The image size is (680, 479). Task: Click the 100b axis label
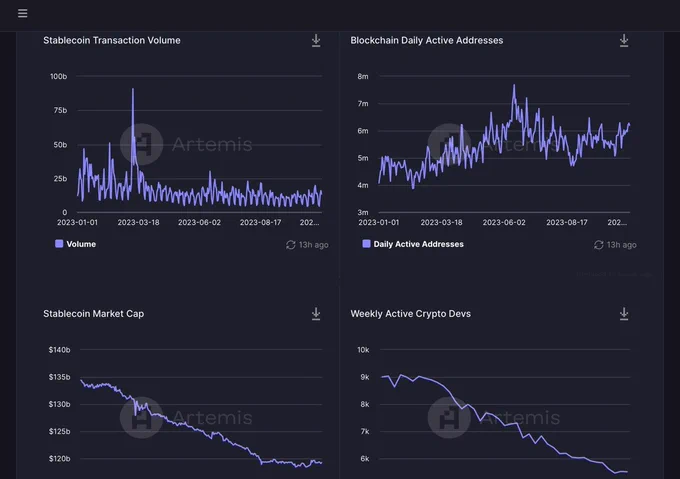(59, 76)
